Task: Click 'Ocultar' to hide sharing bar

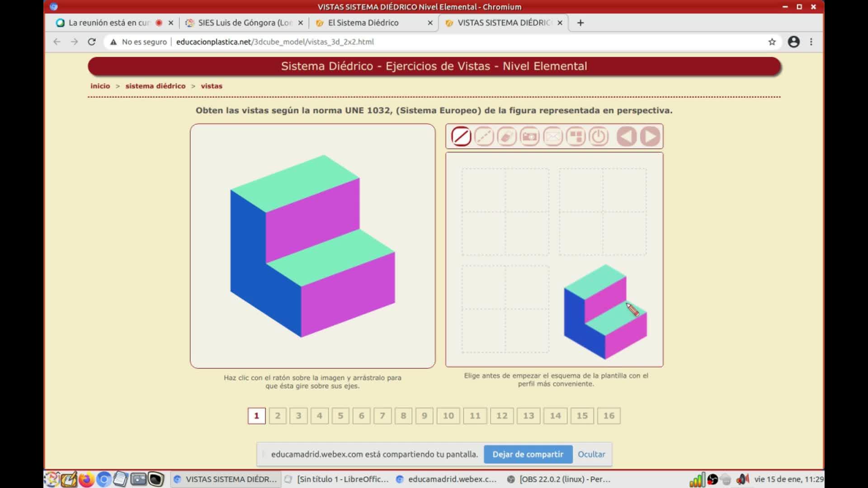Action: [x=591, y=454]
